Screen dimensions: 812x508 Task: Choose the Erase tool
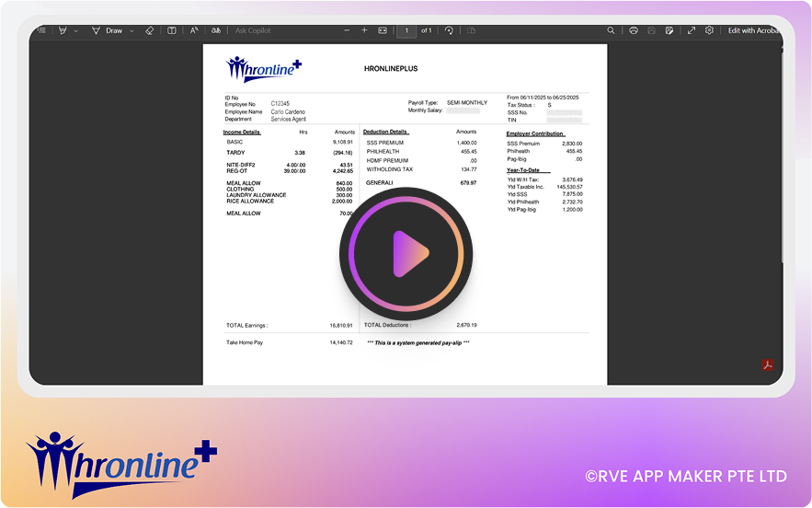click(149, 30)
